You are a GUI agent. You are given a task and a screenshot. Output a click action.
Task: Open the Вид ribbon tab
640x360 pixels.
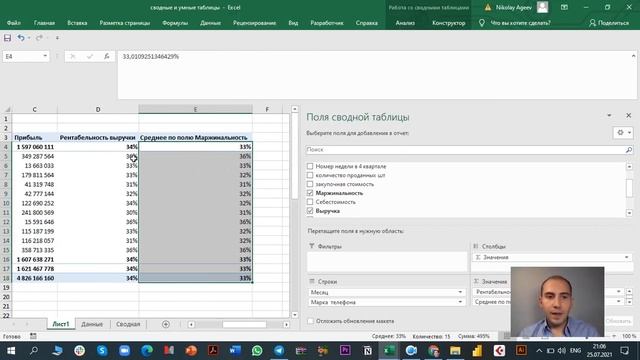(x=293, y=23)
